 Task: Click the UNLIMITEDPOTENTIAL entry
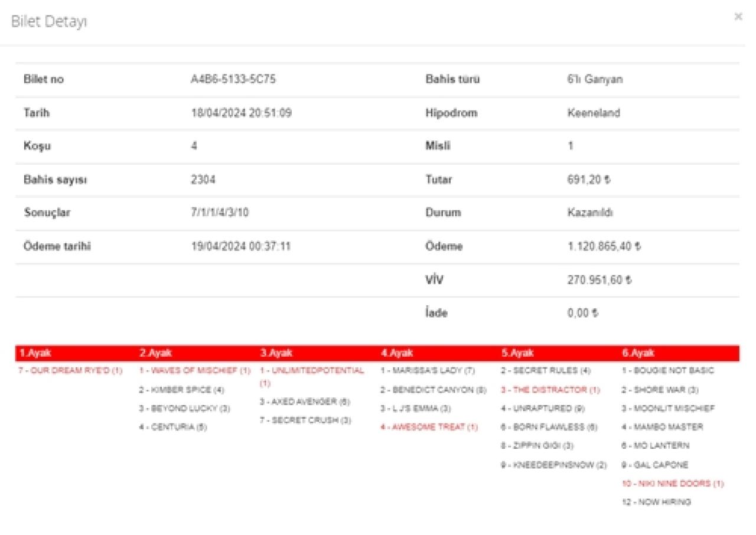[312, 371]
